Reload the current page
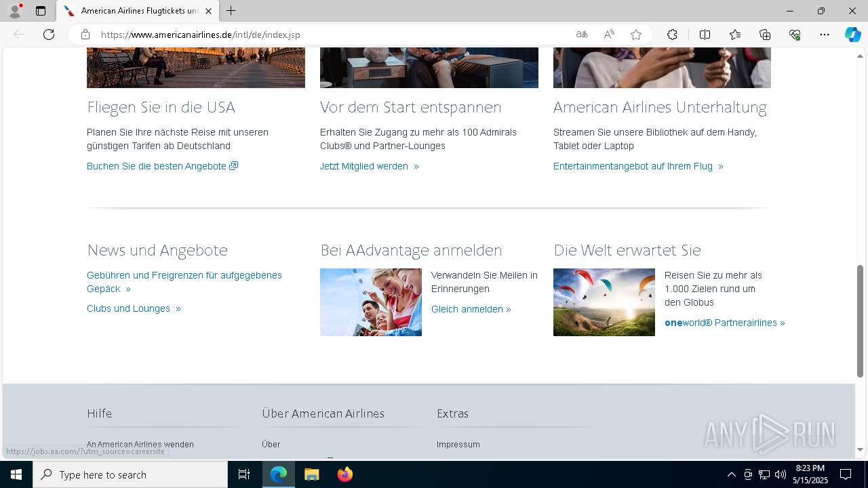The width and height of the screenshot is (868, 488). tap(49, 35)
